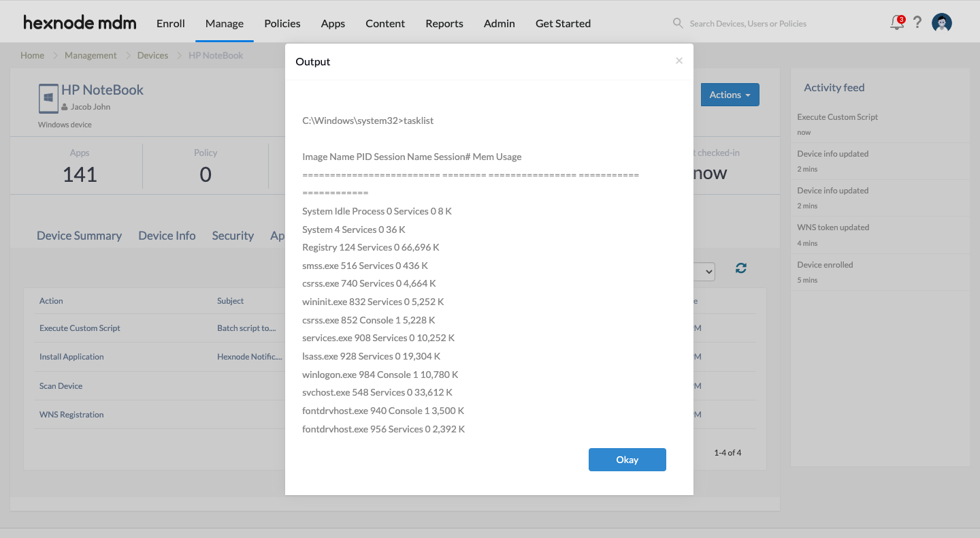Click the Action column header
980x538 pixels.
51,300
